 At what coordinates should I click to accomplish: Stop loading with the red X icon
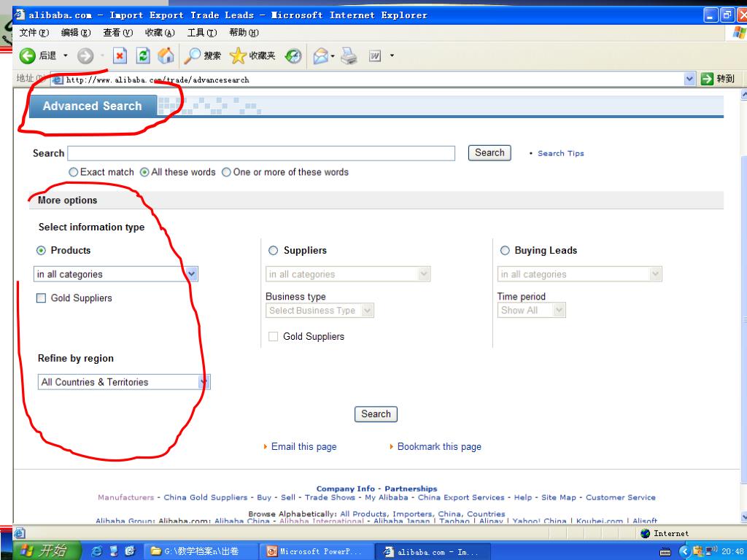pyautogui.click(x=120, y=55)
